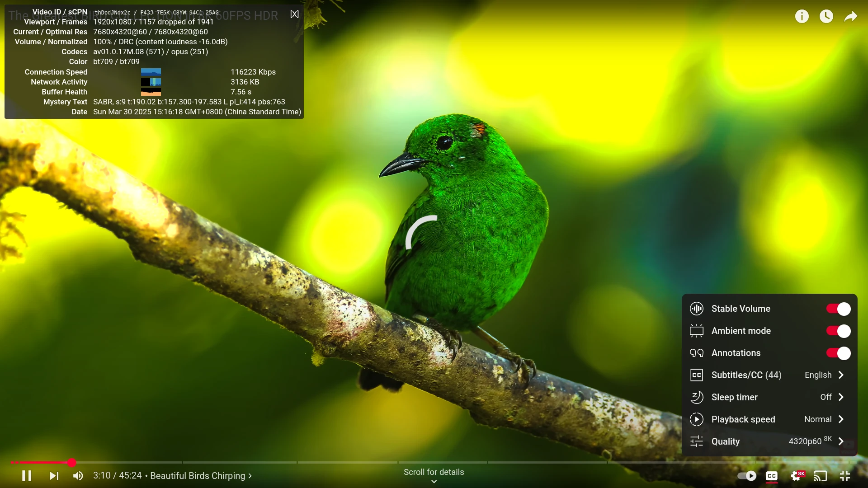Screen dimensions: 868x488
Task: Toggle the autoplay switch in player bar
Action: tap(747, 476)
